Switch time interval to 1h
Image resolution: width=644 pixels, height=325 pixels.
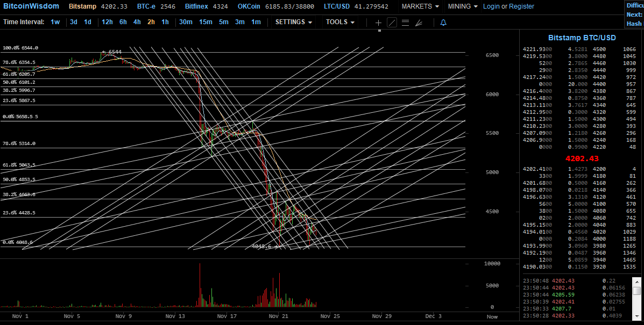tap(165, 22)
